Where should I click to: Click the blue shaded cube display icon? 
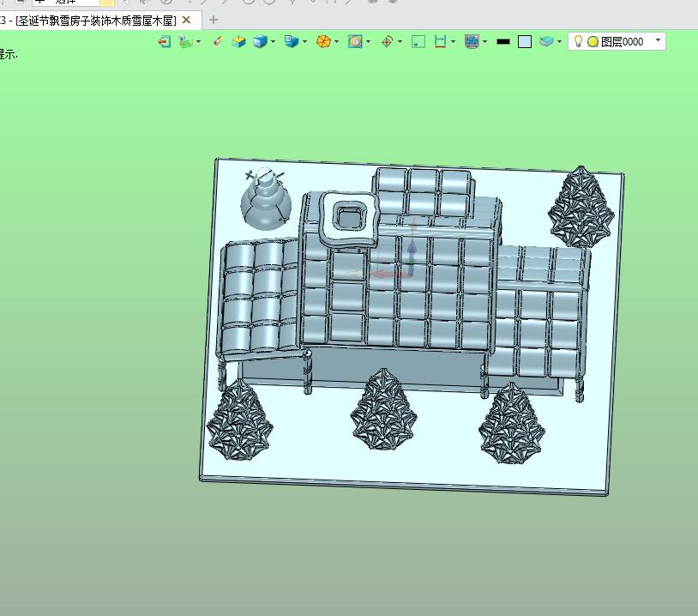click(x=260, y=42)
